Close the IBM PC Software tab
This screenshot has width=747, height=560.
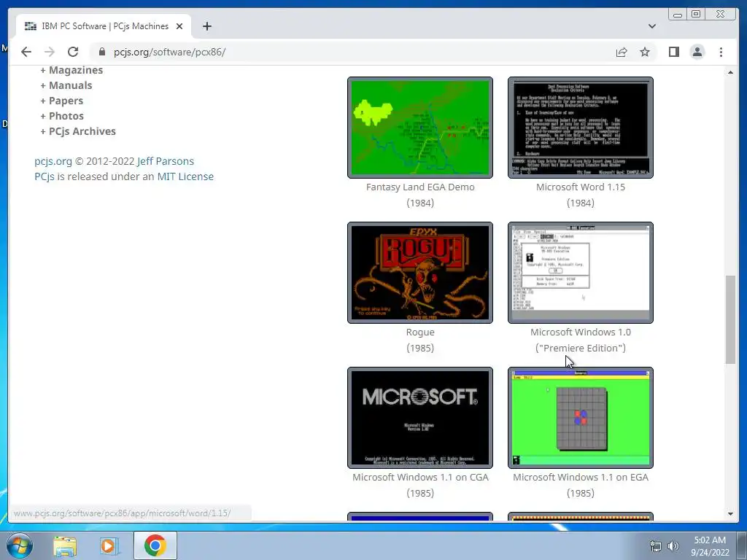point(179,26)
